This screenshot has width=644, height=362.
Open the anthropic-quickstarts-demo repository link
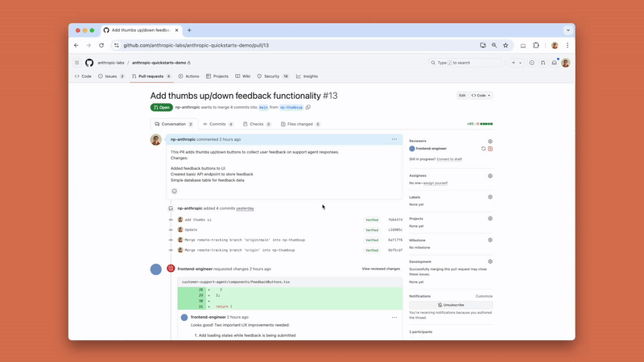click(159, 63)
